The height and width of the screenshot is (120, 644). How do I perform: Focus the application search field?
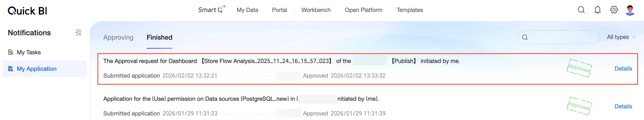point(559,37)
